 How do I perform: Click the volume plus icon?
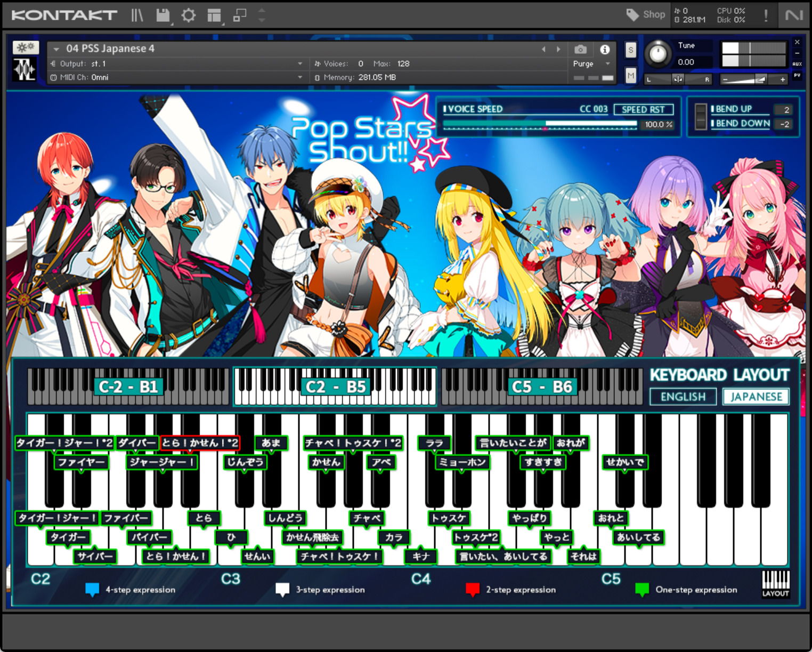782,79
